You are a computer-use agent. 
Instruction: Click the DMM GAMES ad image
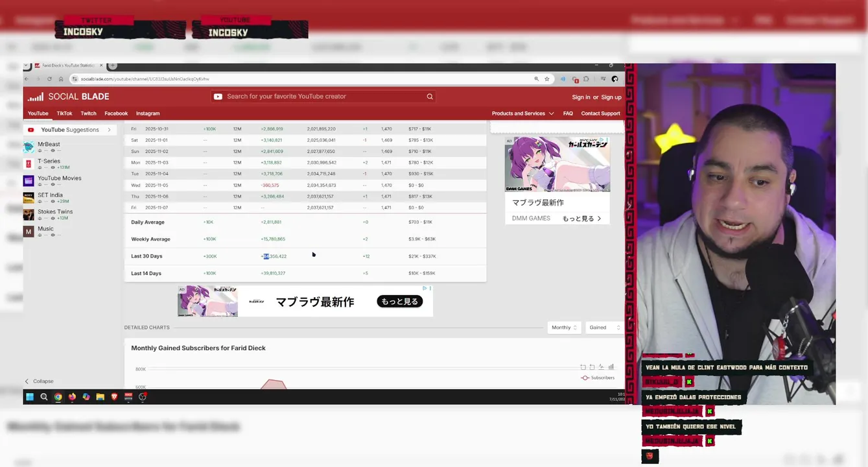click(x=557, y=165)
